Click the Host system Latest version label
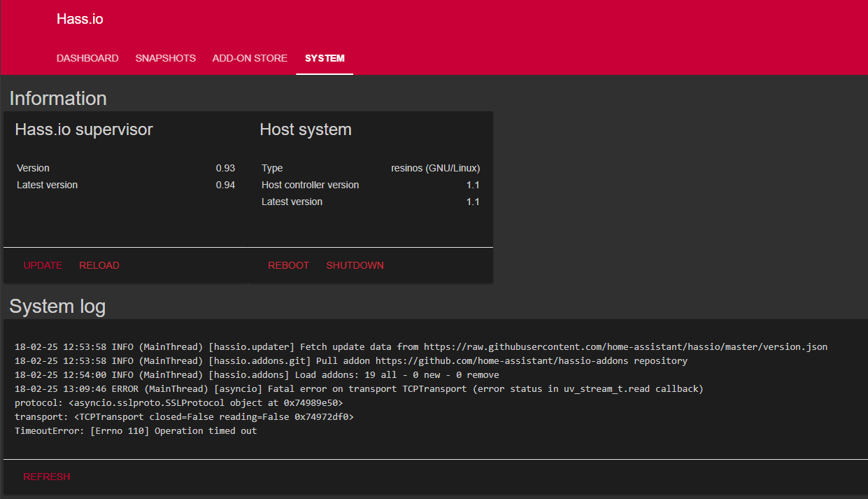The height and width of the screenshot is (499, 868). 292,202
